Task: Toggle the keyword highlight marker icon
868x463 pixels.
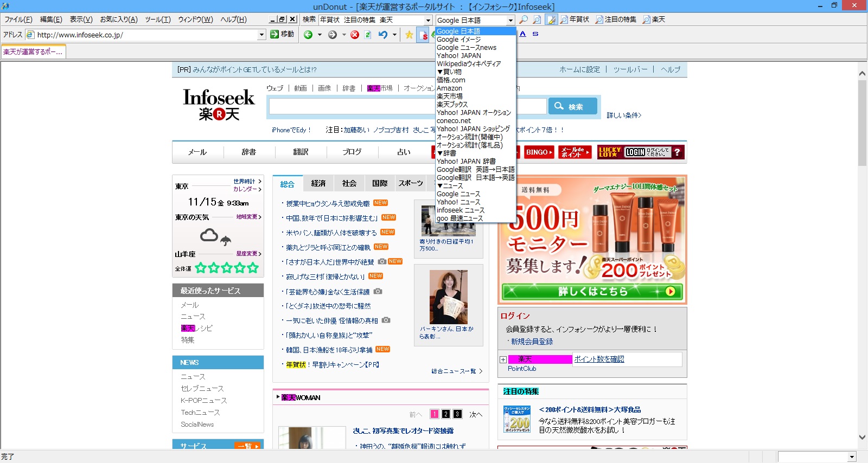Action: (551, 20)
